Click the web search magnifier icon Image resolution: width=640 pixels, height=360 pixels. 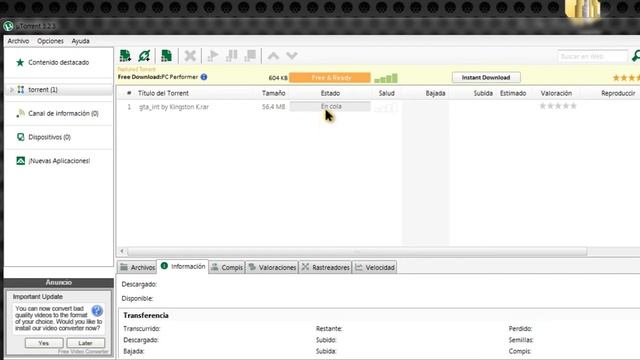(x=636, y=56)
